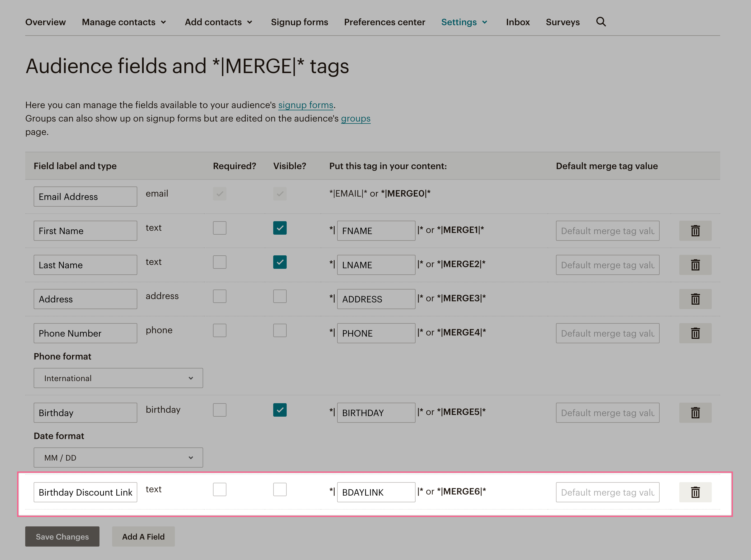The width and height of the screenshot is (751, 560).
Task: Click the BDAYLINK merge tag input
Action: click(x=376, y=492)
